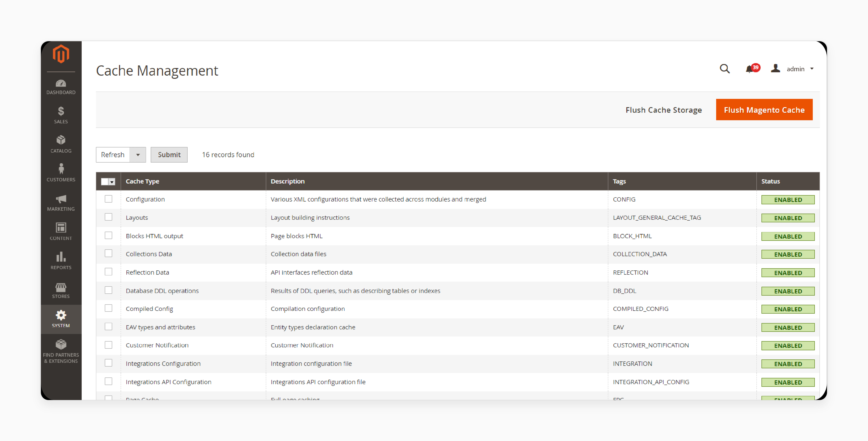Expand the admin account dropdown arrow
The height and width of the screenshot is (441, 868).
(x=812, y=69)
